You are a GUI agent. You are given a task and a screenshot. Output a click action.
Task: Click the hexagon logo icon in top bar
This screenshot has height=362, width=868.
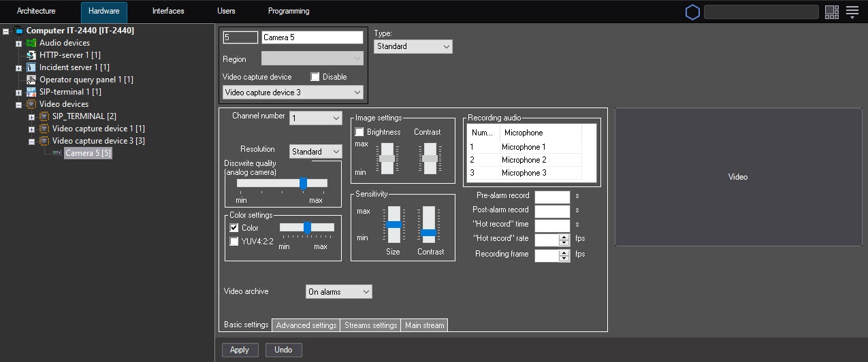692,12
